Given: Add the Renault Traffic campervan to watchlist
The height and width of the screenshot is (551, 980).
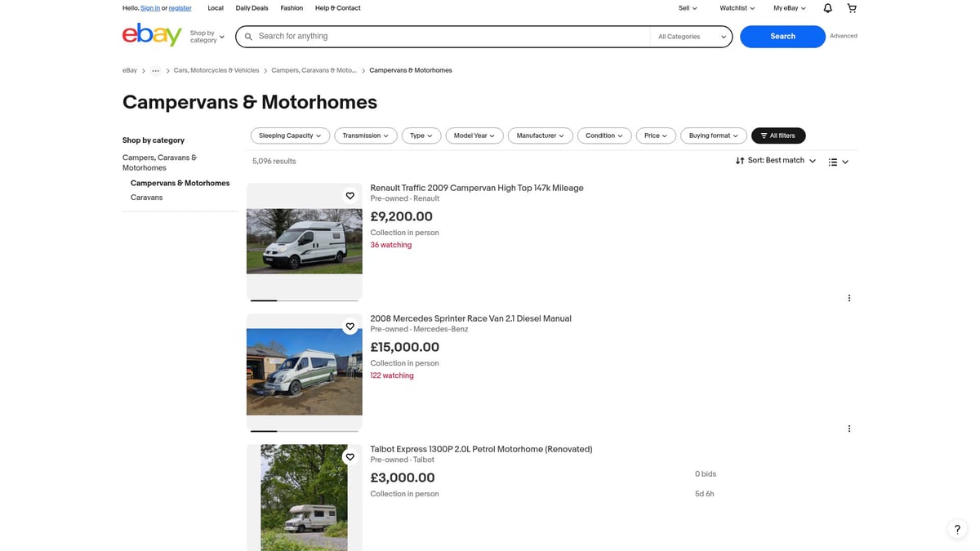Looking at the screenshot, I should (350, 195).
